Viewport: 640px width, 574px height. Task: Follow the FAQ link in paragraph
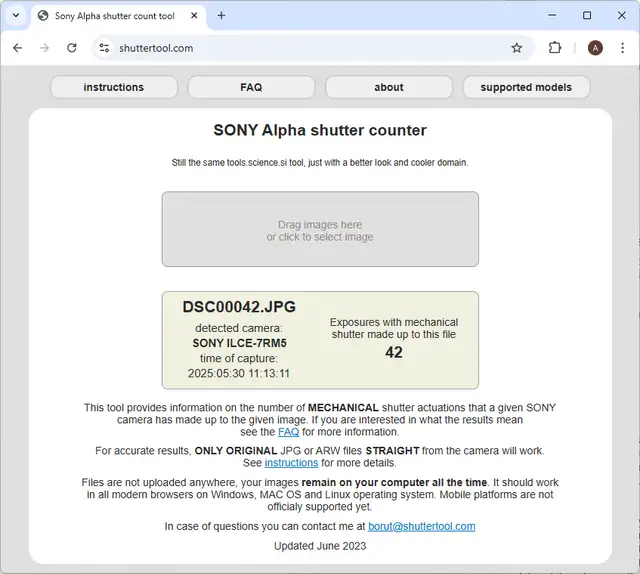289,432
